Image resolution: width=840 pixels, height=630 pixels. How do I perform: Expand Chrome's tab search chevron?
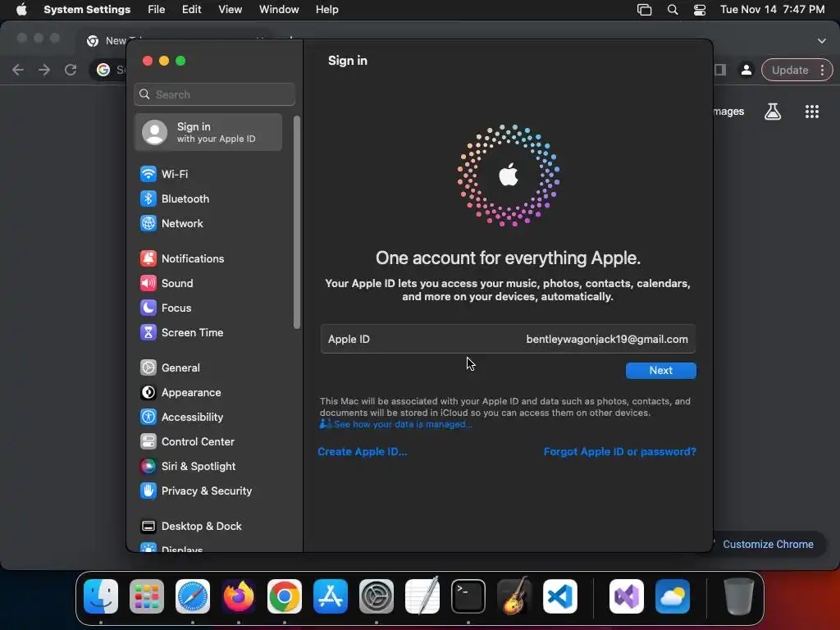[x=822, y=41]
